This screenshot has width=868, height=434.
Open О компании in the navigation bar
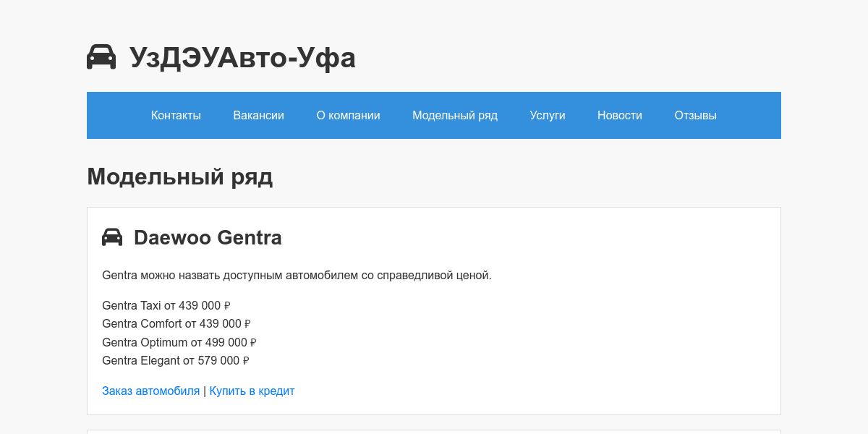348,115
